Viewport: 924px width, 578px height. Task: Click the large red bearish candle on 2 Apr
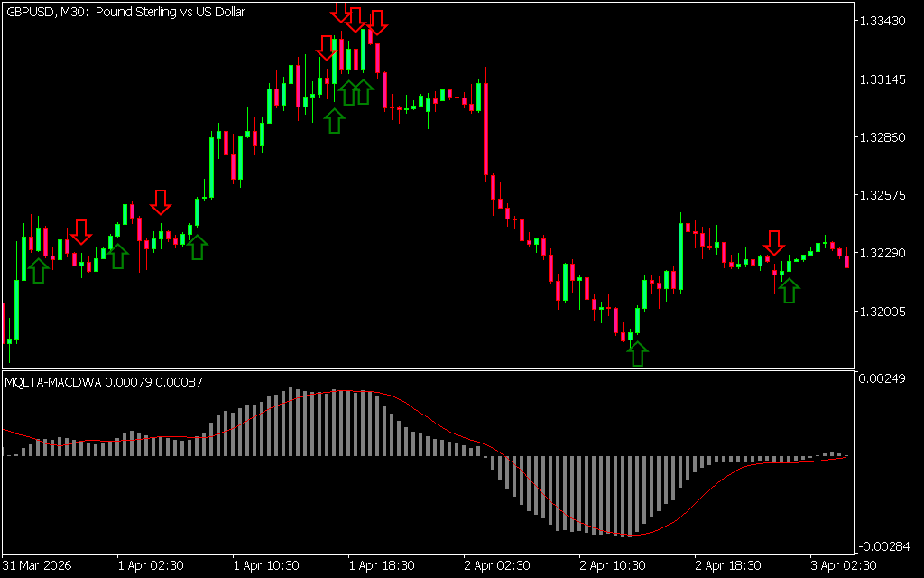coord(486,128)
